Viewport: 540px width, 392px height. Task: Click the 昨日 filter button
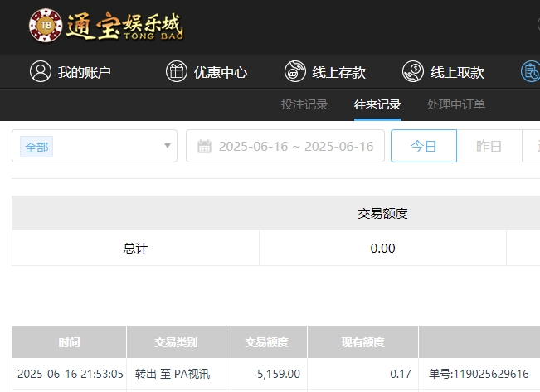489,146
